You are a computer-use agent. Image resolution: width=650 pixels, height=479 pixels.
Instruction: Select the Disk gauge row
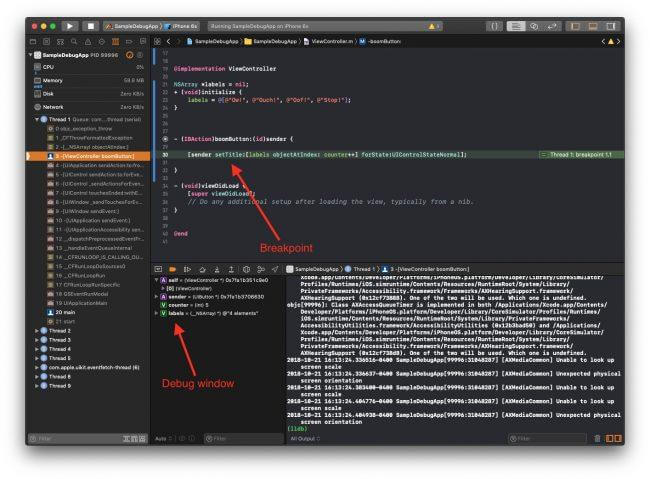coord(88,94)
